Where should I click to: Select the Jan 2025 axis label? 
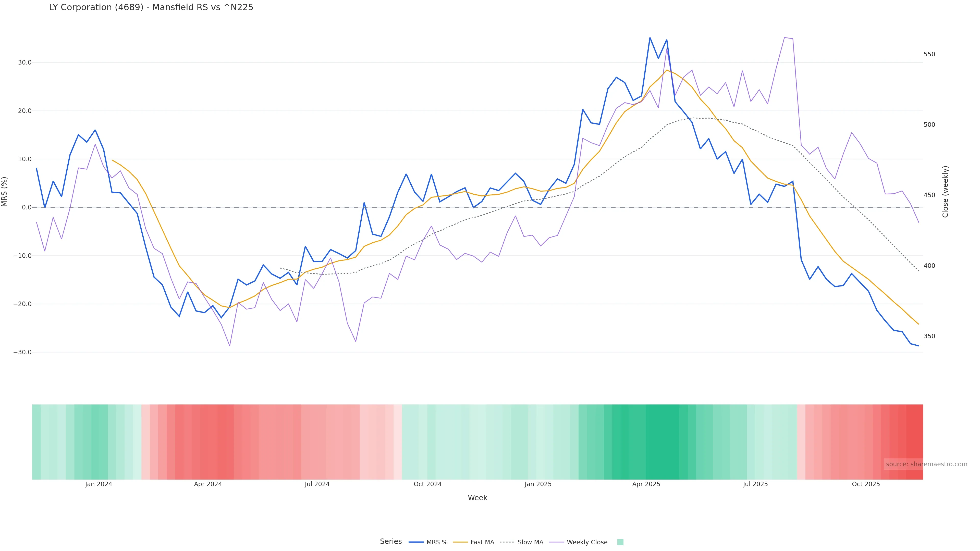tap(538, 484)
